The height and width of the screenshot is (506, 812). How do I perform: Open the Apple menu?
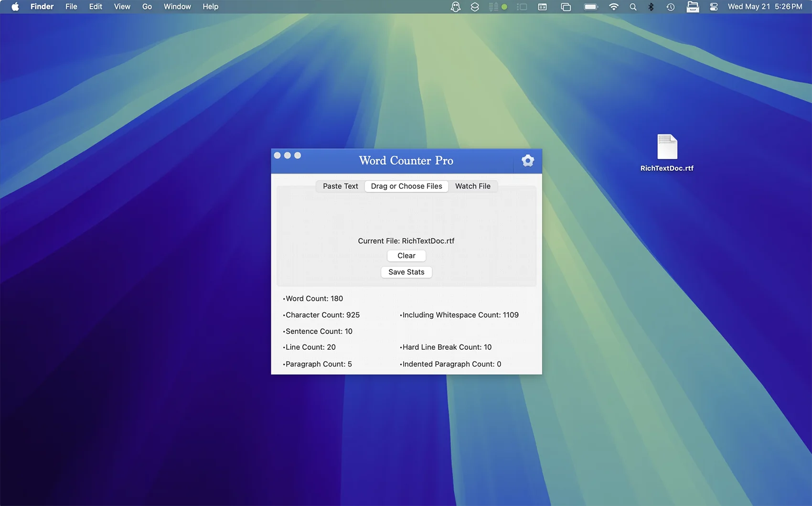[15, 7]
